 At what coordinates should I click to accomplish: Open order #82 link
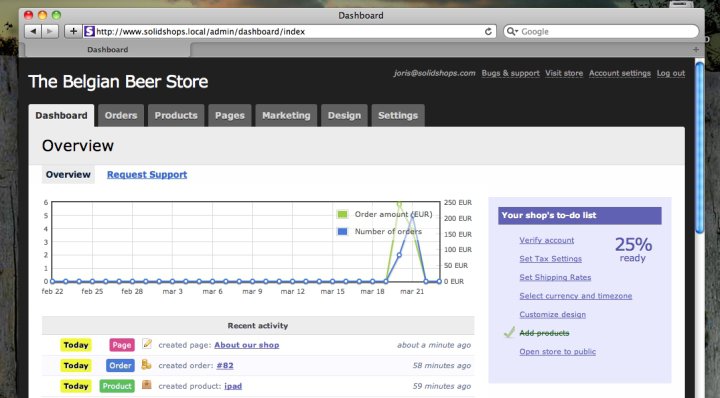(x=225, y=365)
